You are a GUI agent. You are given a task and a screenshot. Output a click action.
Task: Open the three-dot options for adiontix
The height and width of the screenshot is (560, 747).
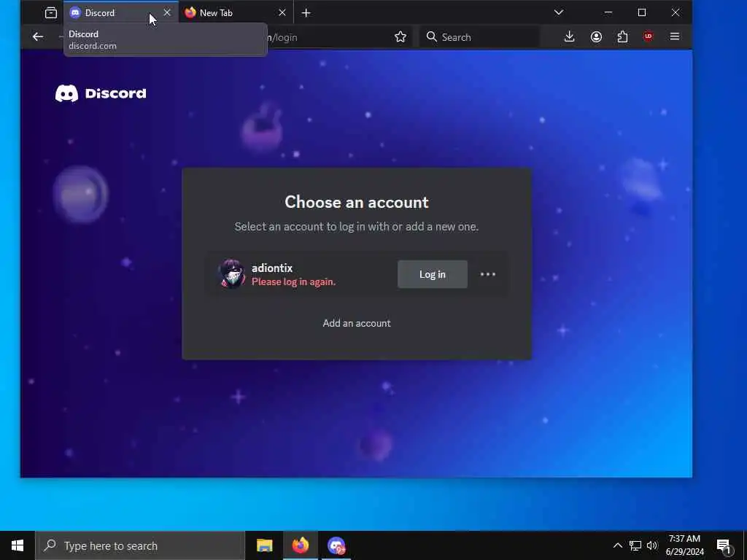coord(488,274)
